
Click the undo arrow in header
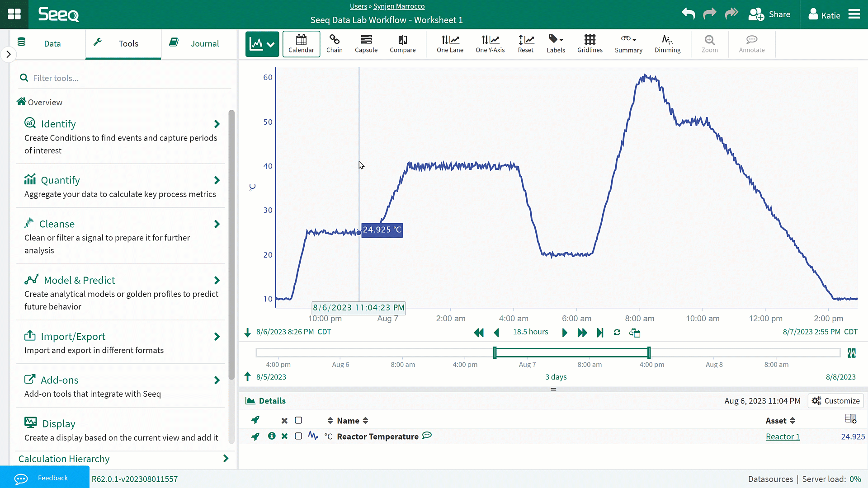688,14
